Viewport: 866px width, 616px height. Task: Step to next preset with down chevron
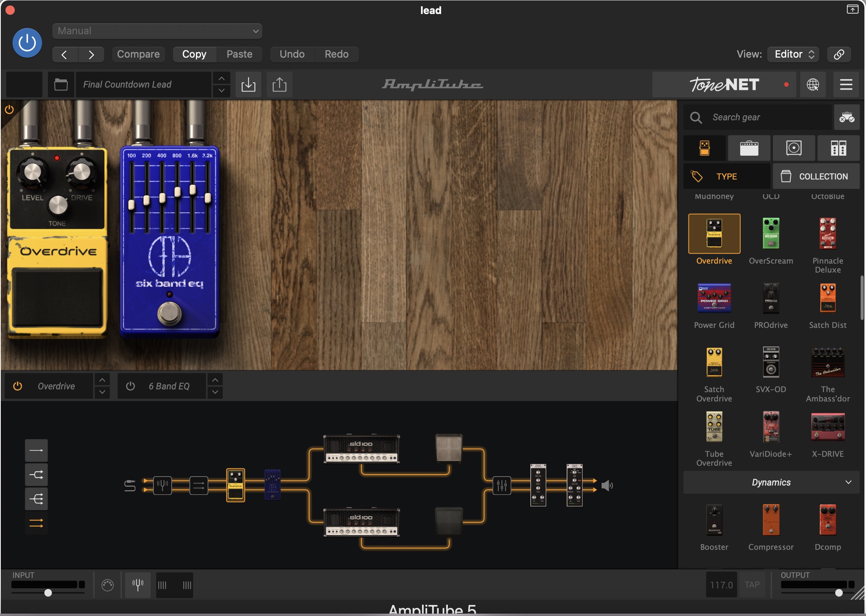pos(222,91)
